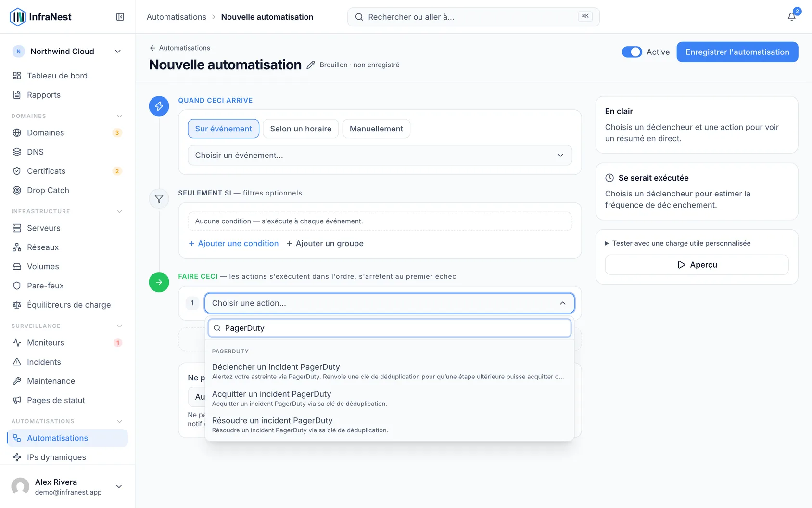Click the Aperçu button
This screenshot has width=812, height=508.
[x=697, y=265]
